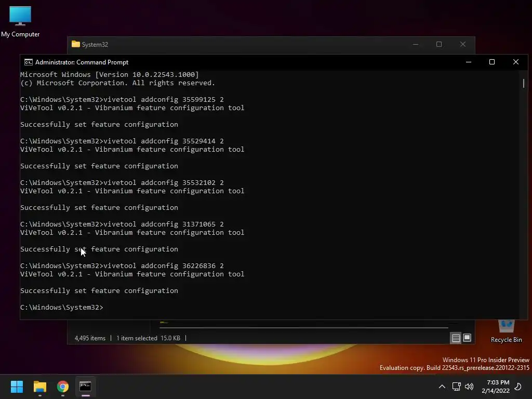Open the Recycle Bin desktop icon
This screenshot has height=399, width=532.
point(506,332)
